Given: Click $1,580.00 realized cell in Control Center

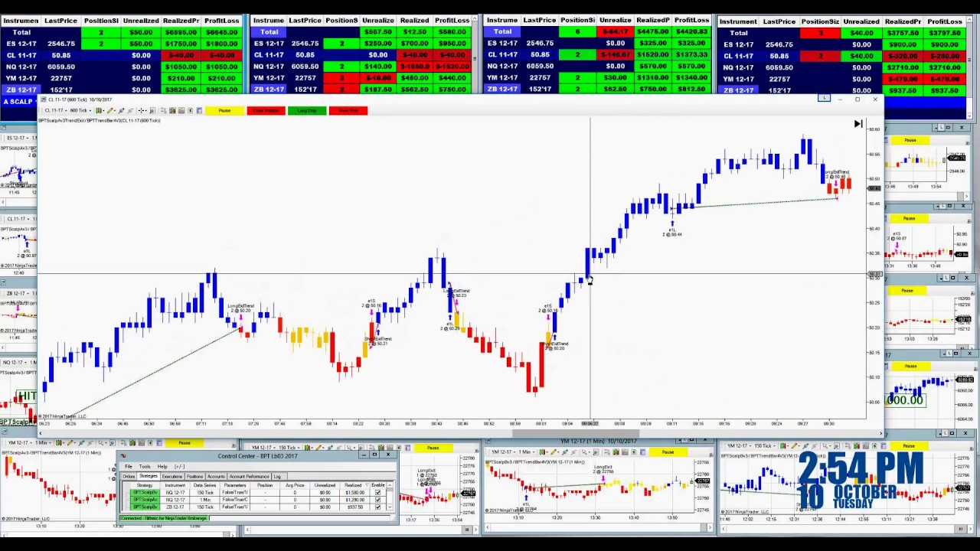Looking at the screenshot, I should coord(355,493).
